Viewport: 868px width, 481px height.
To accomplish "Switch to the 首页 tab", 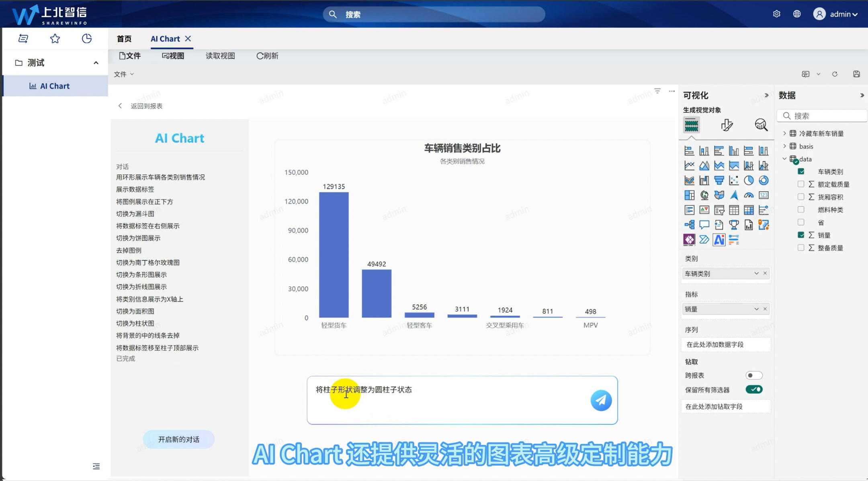I will 124,39.
